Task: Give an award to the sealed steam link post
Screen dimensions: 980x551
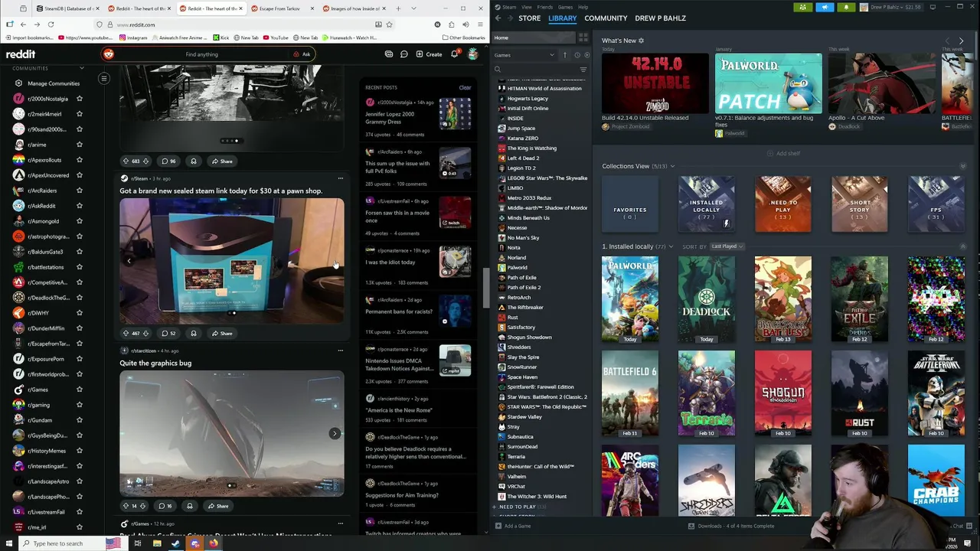Action: [193, 334]
